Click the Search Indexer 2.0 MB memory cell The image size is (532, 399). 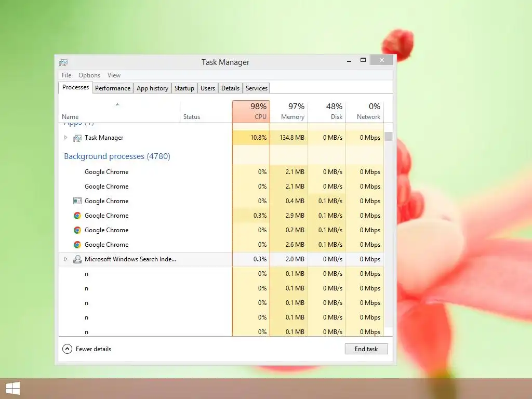289,259
